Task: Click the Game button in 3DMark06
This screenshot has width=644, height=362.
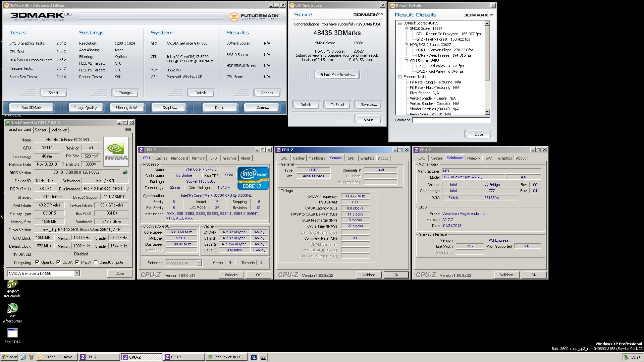Action: tap(262, 108)
